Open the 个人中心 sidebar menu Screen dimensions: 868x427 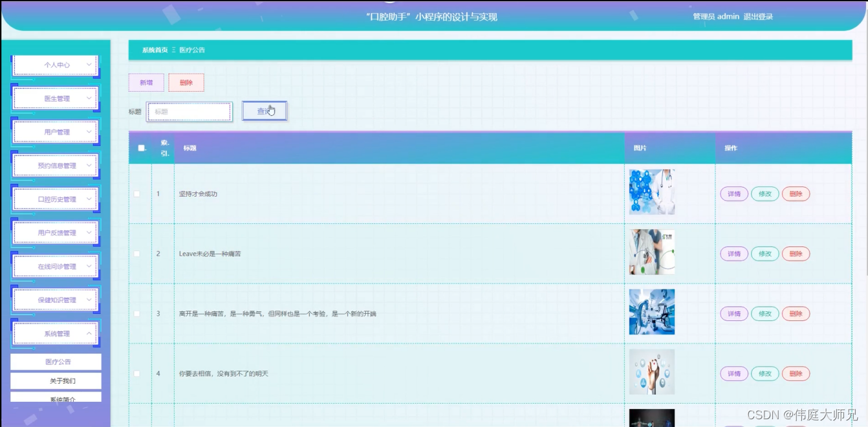coord(56,65)
